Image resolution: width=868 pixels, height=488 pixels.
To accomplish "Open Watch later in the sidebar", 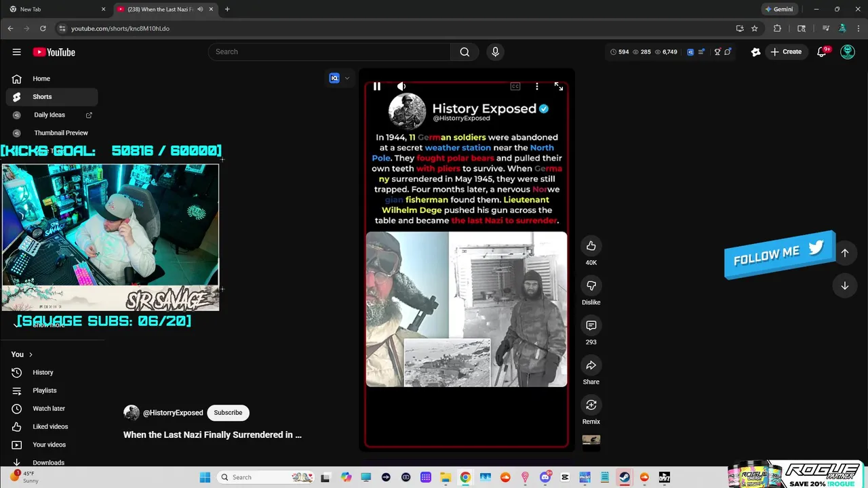I will [x=52, y=409].
